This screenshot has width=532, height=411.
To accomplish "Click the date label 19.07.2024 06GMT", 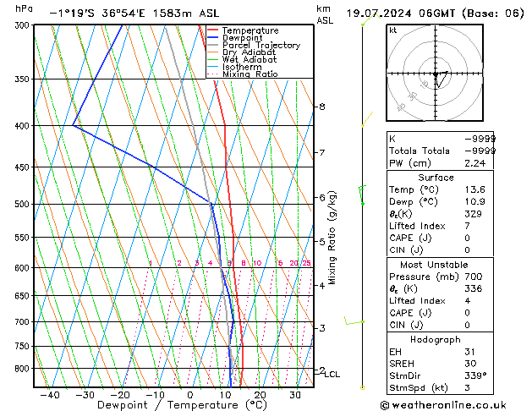I will 401,14.
